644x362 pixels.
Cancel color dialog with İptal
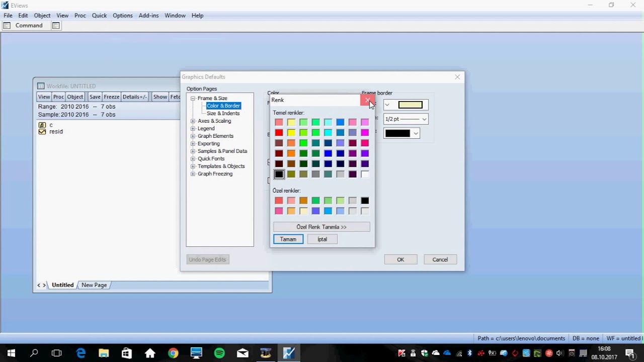[x=322, y=239]
